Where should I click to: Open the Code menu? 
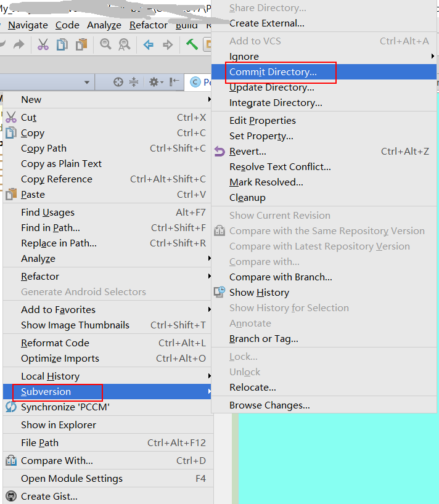(67, 25)
